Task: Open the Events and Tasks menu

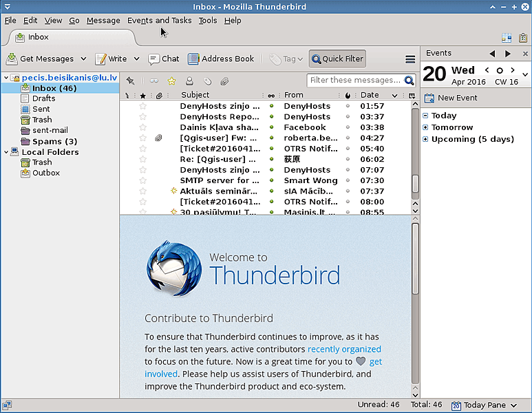Action: tap(159, 21)
